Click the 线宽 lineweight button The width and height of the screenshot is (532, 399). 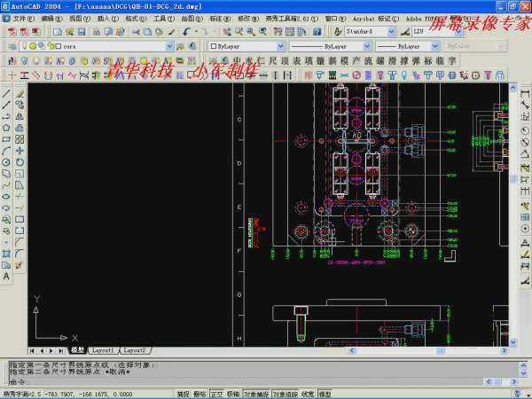click(x=308, y=394)
